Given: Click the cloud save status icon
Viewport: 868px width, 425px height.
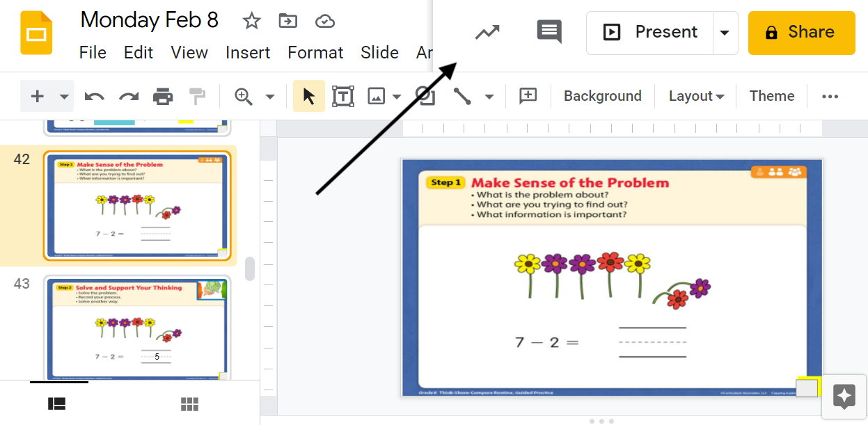Looking at the screenshot, I should coord(326,20).
